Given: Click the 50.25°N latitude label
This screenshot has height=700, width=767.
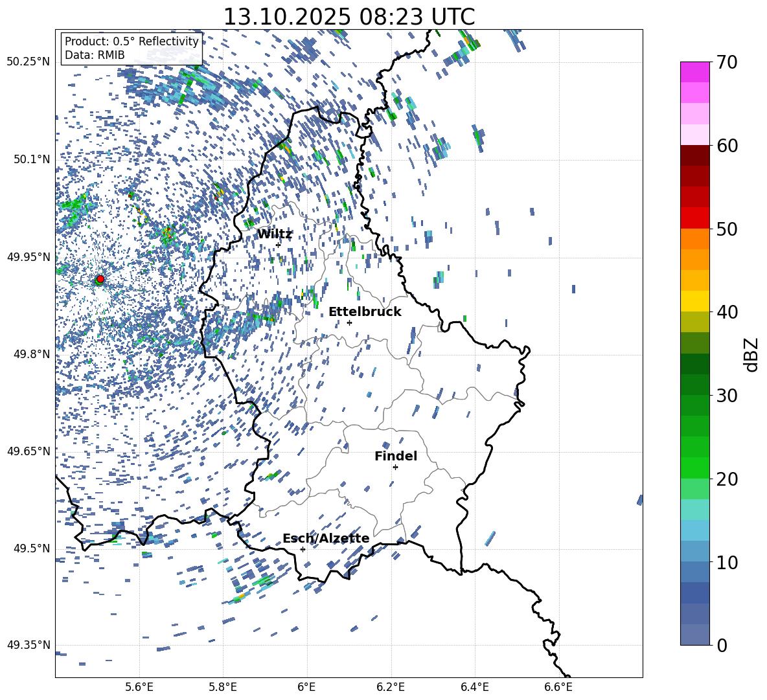Looking at the screenshot, I should (x=29, y=62).
